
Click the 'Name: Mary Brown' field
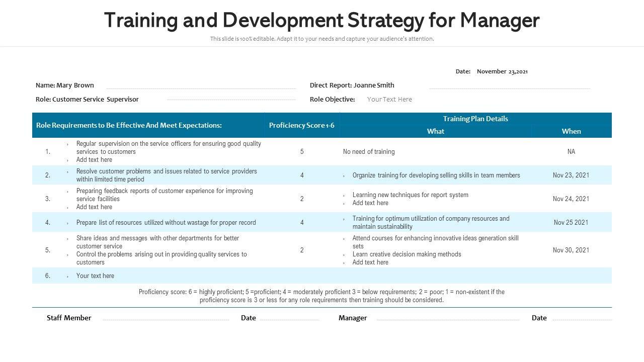65,85
